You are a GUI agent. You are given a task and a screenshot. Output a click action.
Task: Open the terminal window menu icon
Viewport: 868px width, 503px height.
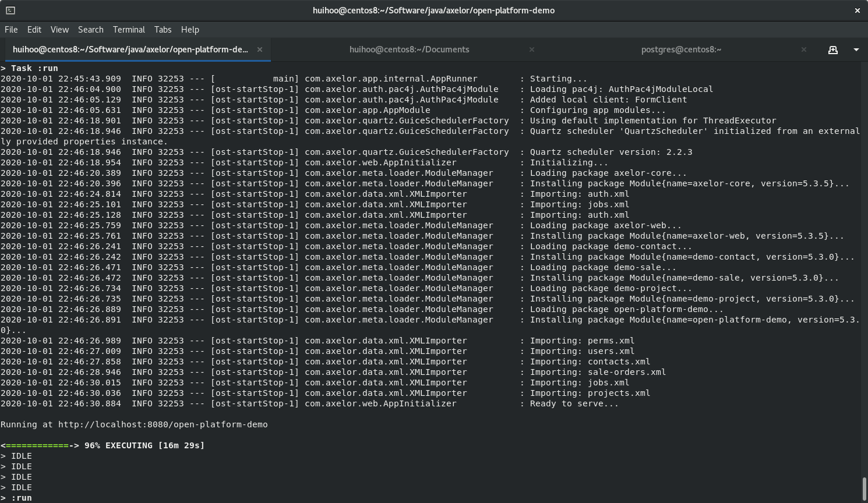10,10
